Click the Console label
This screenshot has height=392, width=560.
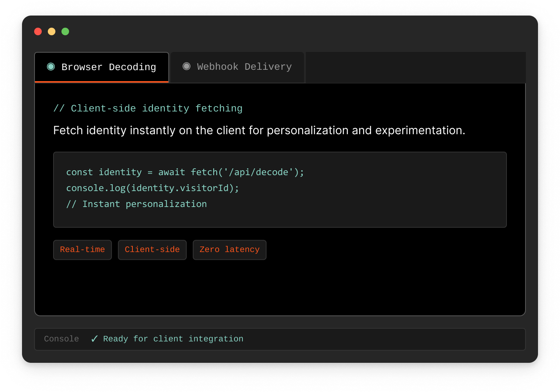point(61,339)
